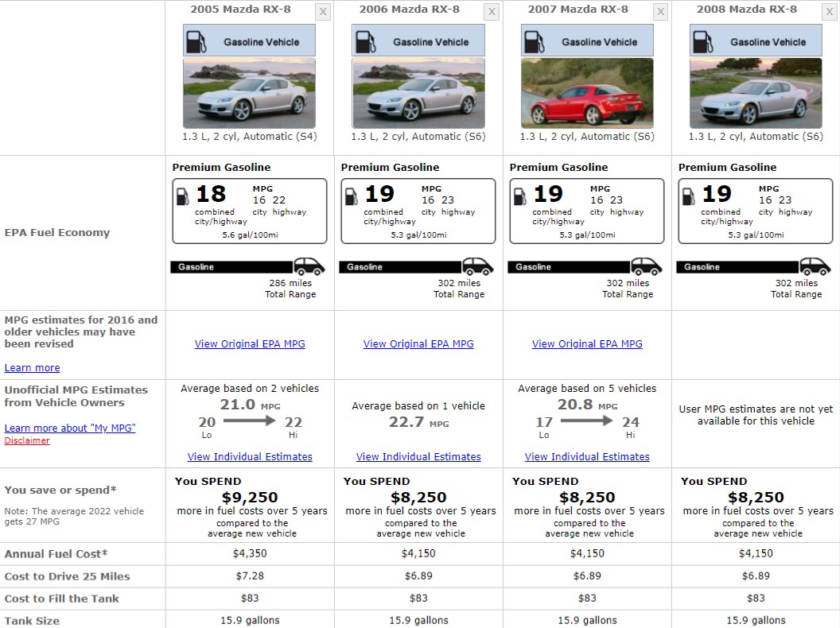Click the 2007 Gasoline range bar
Viewport: 840px width, 628px height.
570,266
